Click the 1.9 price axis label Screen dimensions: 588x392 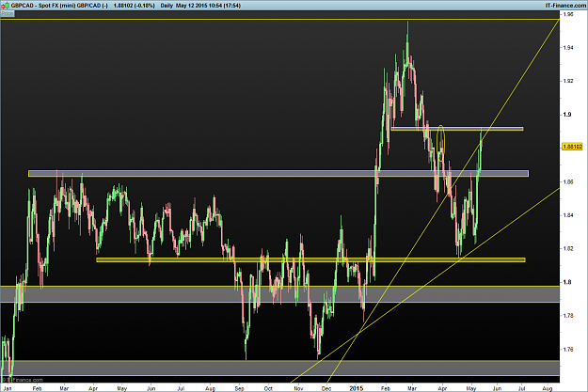[x=566, y=115]
